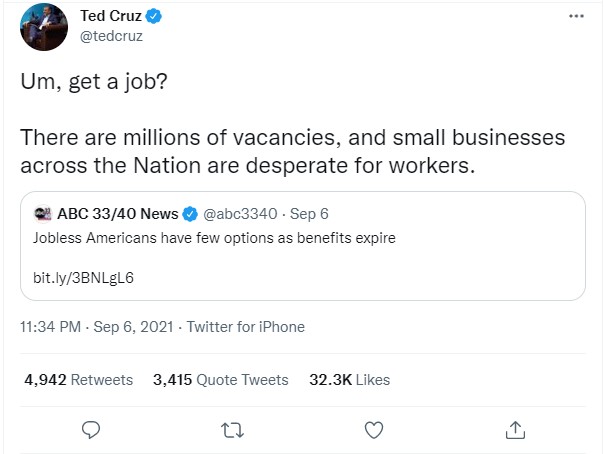604x454 pixels.
Task: Click the share upload icon
Action: (515, 430)
